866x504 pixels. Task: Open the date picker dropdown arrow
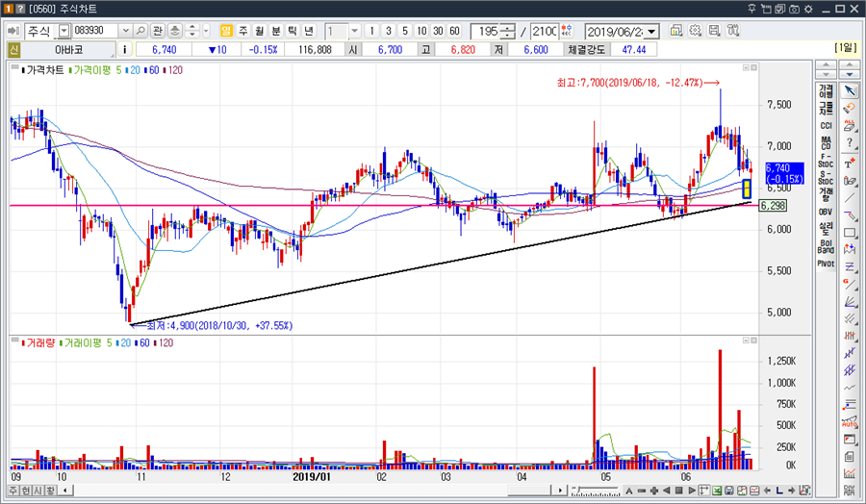[x=651, y=32]
